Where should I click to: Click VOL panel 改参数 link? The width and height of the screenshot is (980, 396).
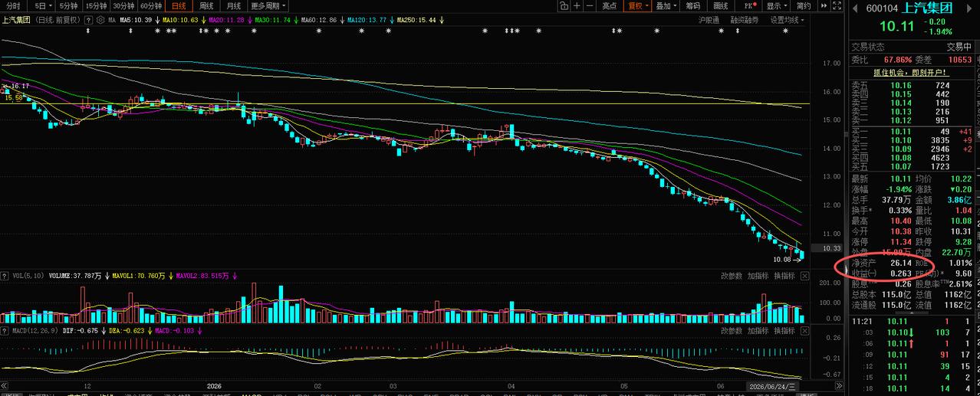(x=732, y=277)
